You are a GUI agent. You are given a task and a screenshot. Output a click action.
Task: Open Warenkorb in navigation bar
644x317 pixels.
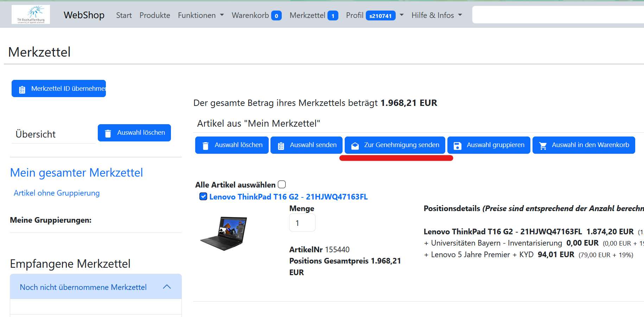coord(250,15)
